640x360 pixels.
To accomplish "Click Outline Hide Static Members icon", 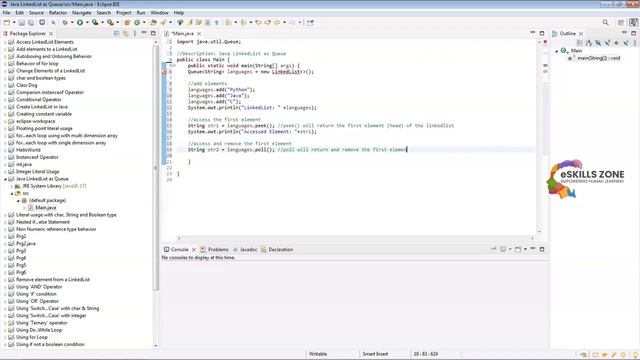I will tap(607, 42).
